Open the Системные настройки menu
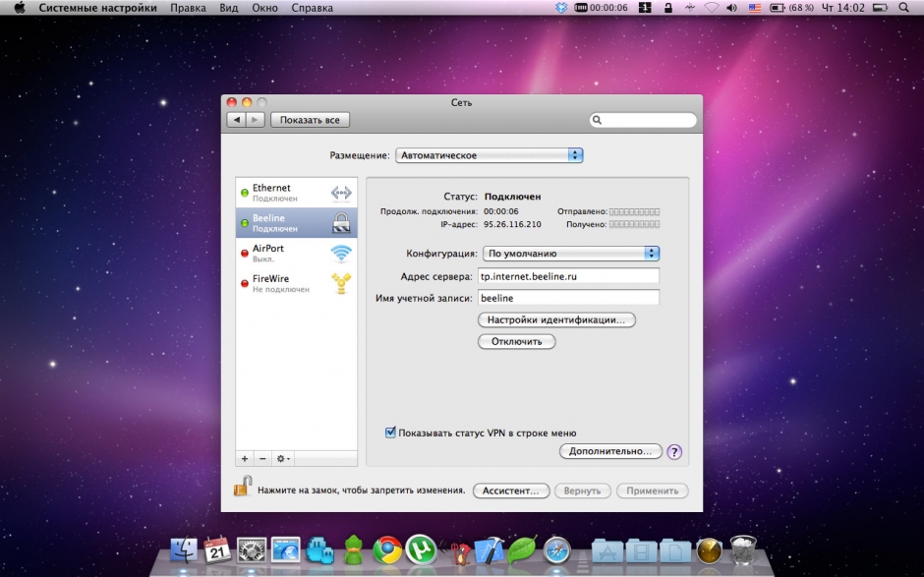The width and height of the screenshot is (924, 577). [98, 8]
